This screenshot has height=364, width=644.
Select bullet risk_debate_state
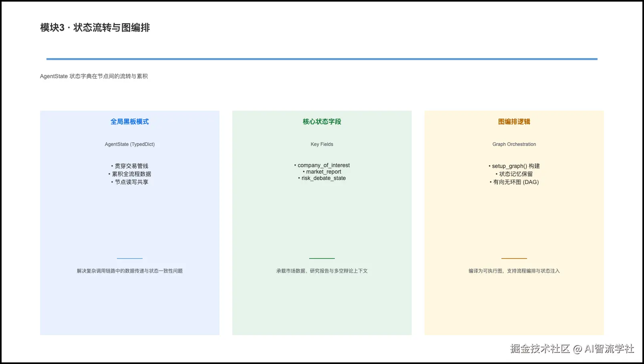(x=322, y=178)
